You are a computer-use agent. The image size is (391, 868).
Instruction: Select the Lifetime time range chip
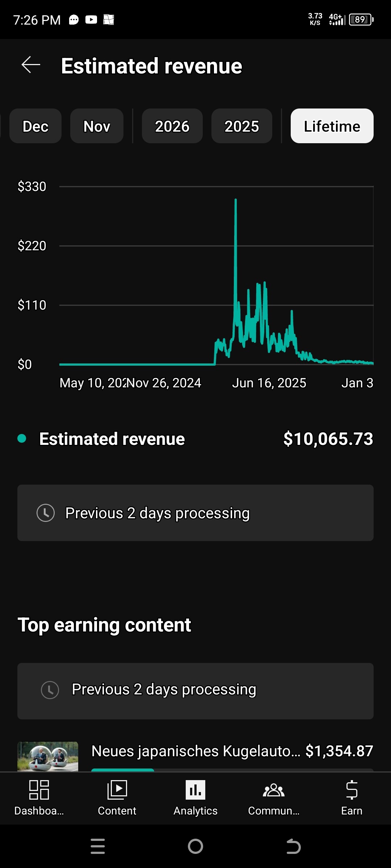tap(332, 126)
